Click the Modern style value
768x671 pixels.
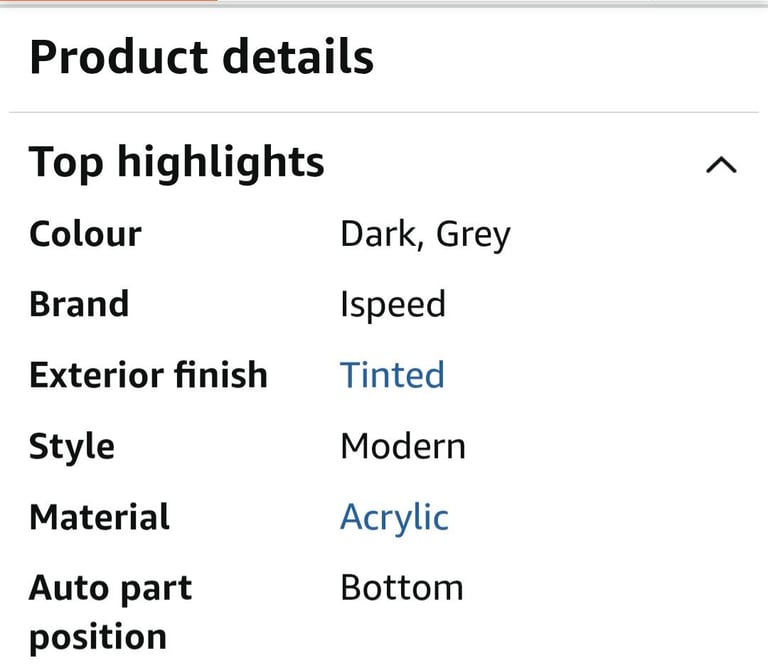403,447
